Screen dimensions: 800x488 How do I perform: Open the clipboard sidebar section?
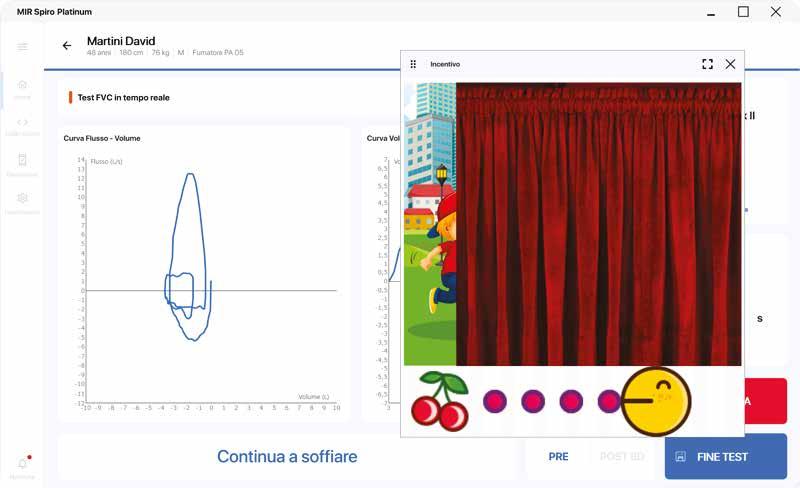click(x=22, y=161)
